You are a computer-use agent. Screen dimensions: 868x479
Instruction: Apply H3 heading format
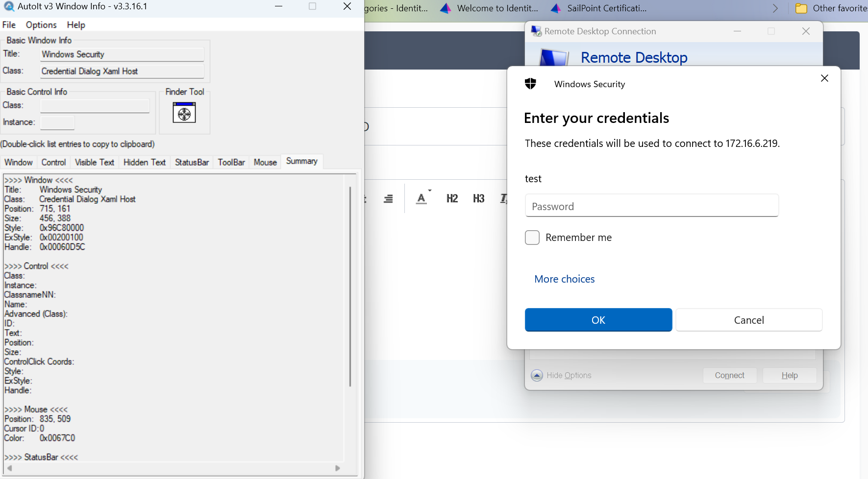(x=478, y=198)
